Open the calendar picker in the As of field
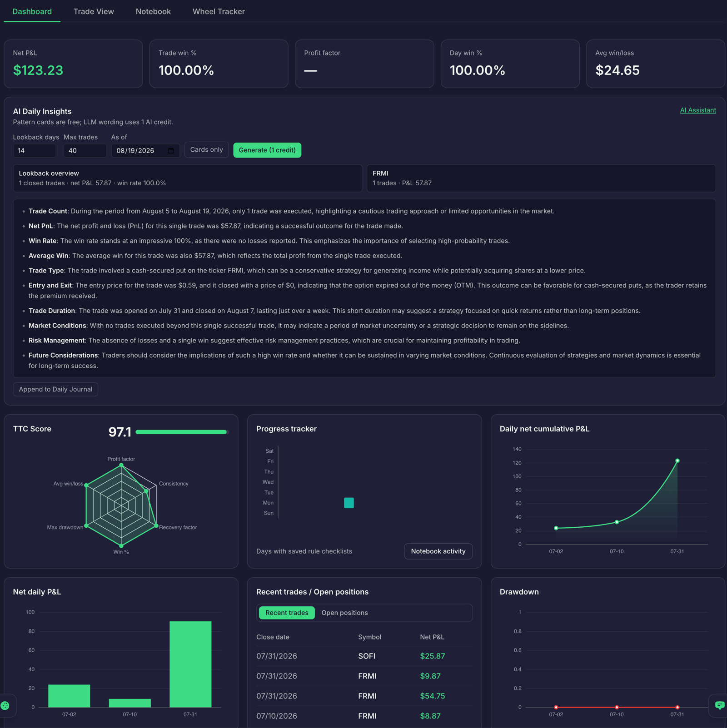This screenshot has height=728, width=727. 171,151
